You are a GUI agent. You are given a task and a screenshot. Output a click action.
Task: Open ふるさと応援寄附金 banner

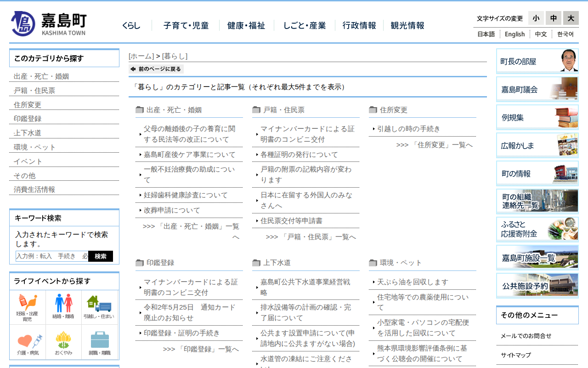pos(537,230)
